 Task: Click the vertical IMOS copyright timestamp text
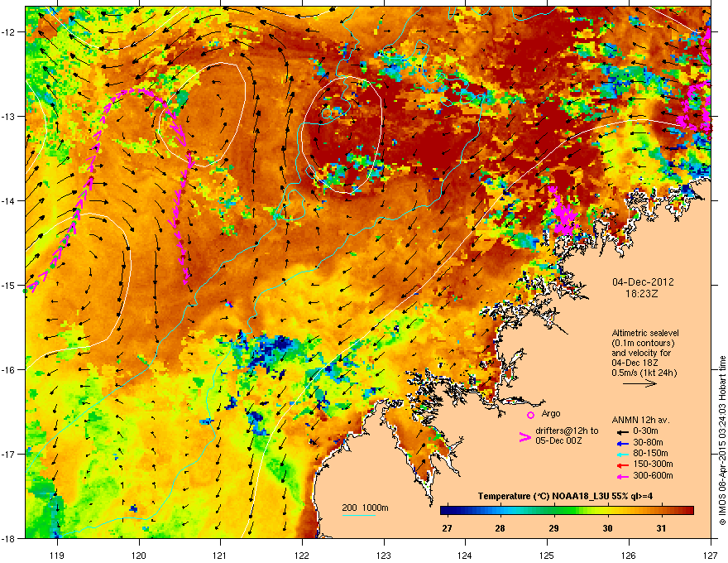(x=722, y=440)
